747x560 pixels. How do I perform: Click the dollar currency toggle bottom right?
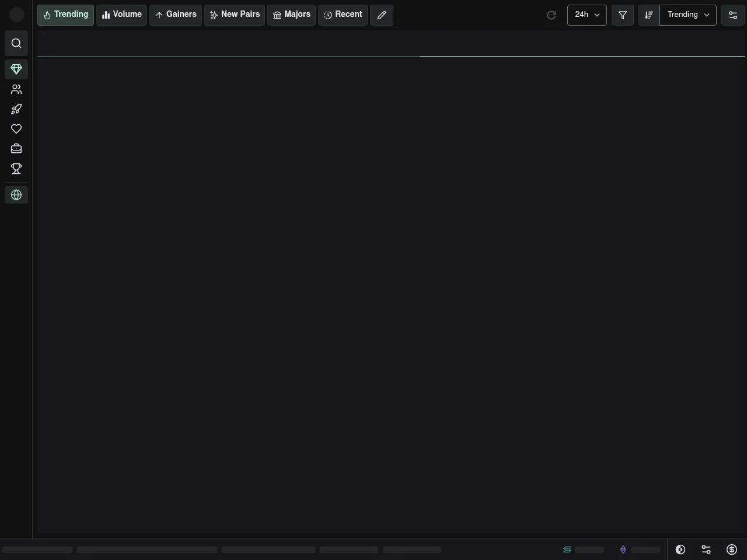731,549
